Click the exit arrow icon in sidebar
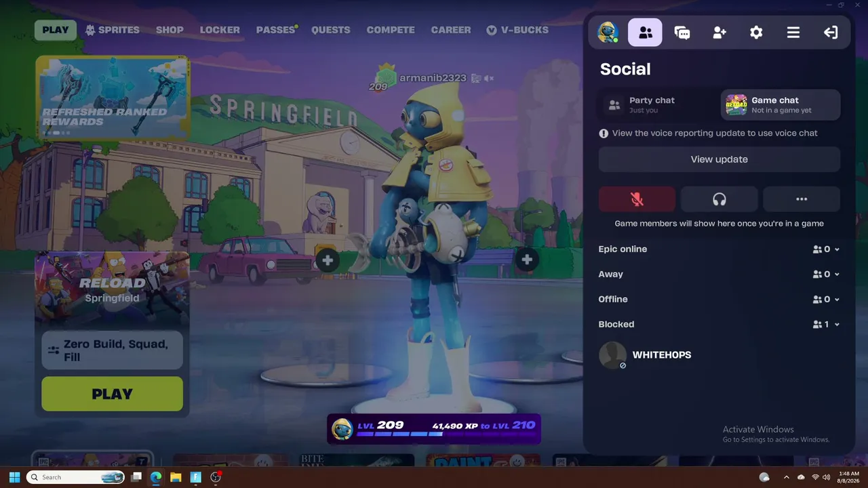The image size is (868, 488). 831,33
